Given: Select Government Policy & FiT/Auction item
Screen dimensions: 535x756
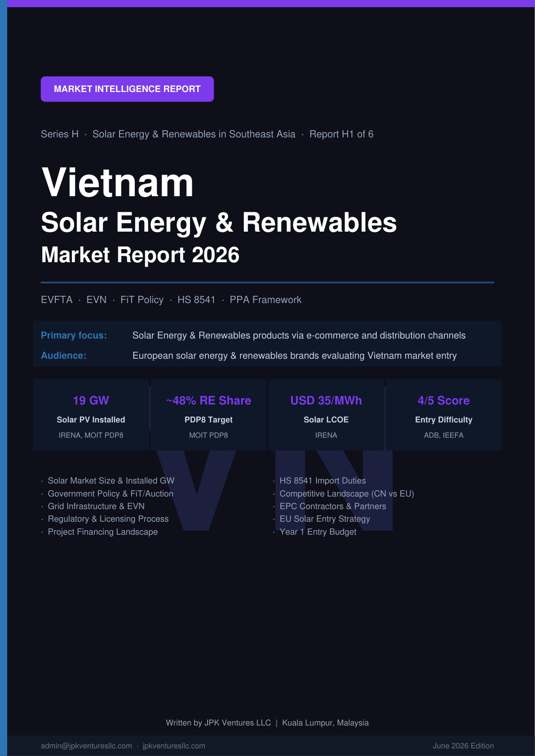Looking at the screenshot, I should point(111,493).
